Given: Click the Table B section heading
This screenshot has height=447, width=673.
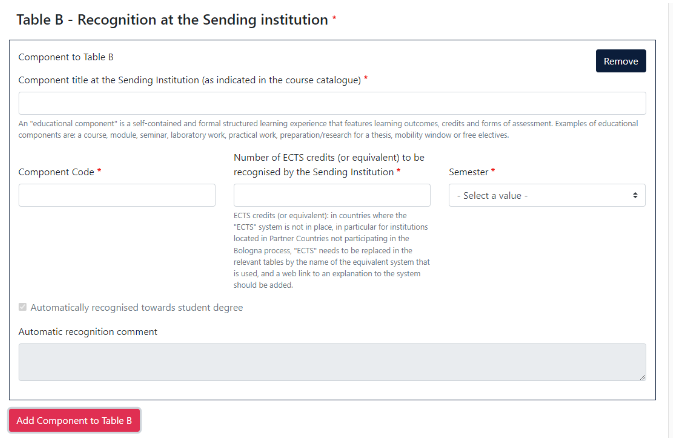Looking at the screenshot, I should click(172, 20).
